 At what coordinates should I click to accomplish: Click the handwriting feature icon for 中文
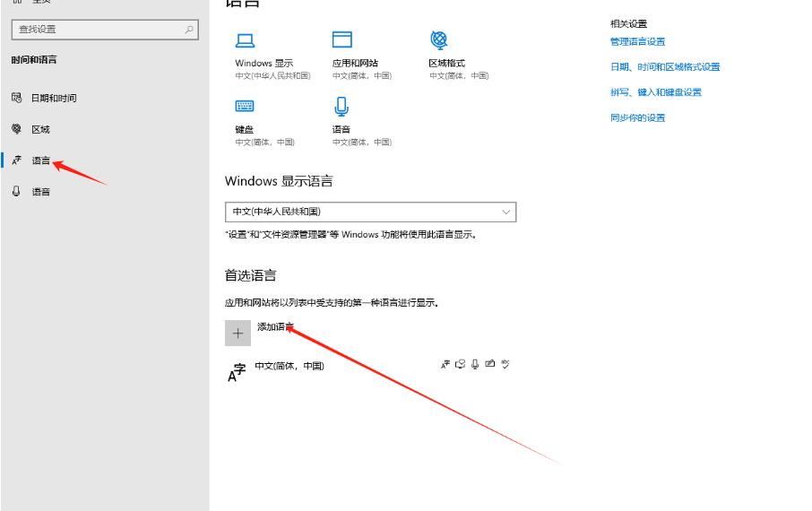490,364
